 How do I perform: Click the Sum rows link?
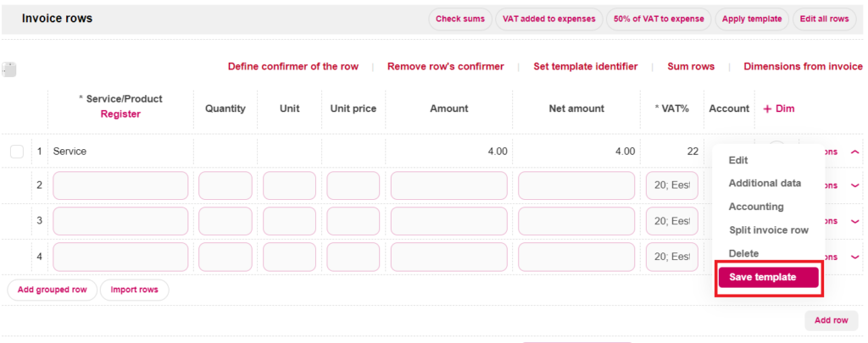pyautogui.click(x=691, y=66)
